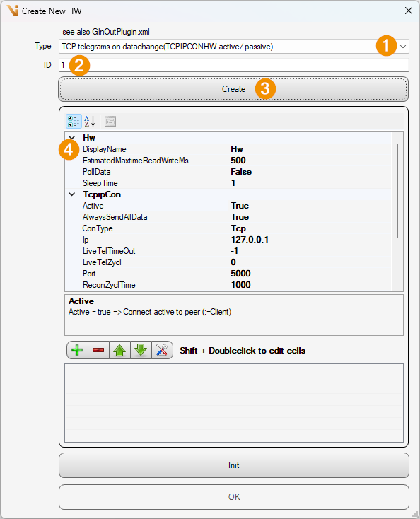Select the Active True value
The width and height of the screenshot is (420, 519).
tap(240, 206)
